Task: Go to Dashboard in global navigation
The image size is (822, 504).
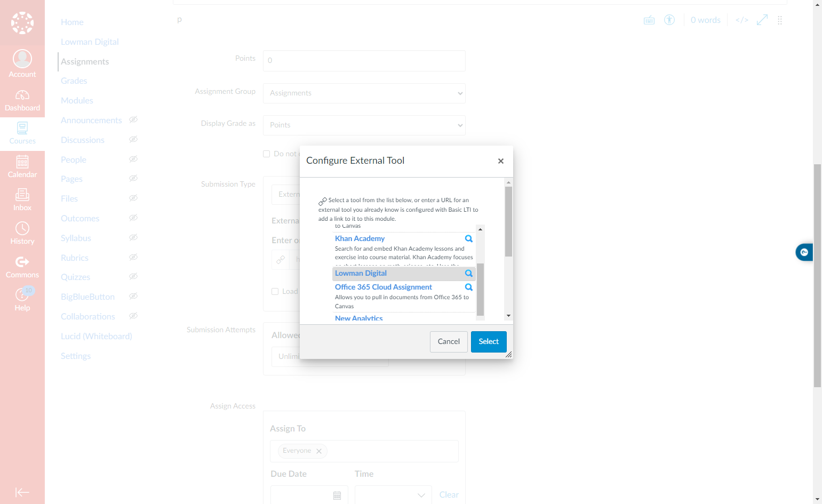Action: pos(22,100)
